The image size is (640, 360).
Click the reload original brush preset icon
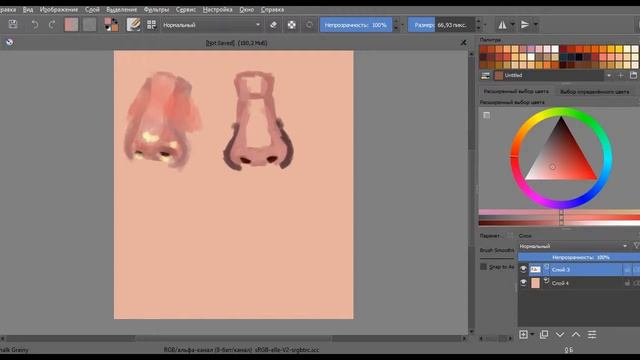coord(309,25)
